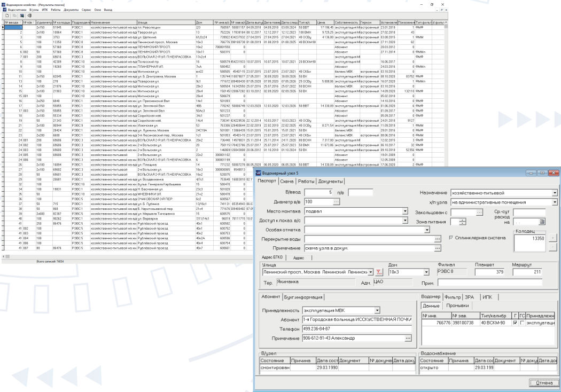Select the Тверская ул. row

(224, 32)
